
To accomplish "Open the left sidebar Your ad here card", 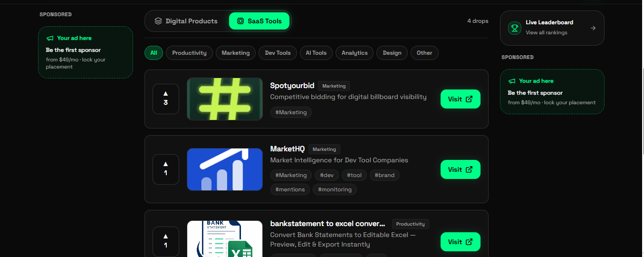I will 86,52.
